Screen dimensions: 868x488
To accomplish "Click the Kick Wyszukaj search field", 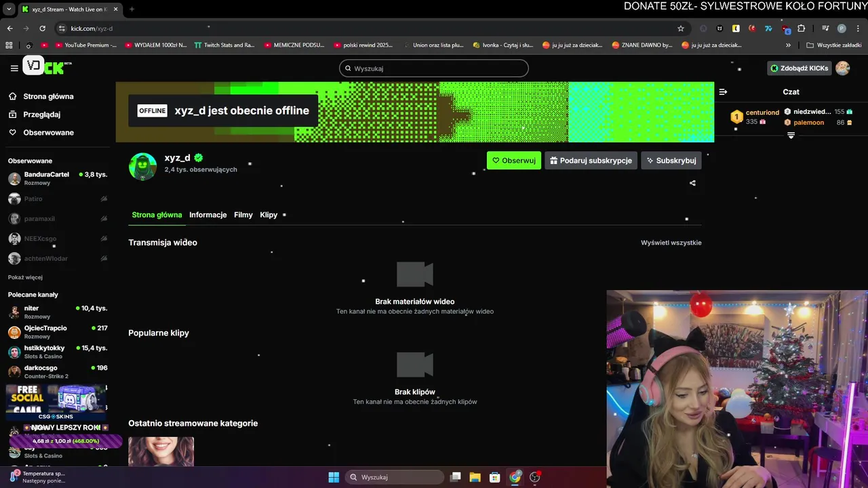I will [x=433, y=68].
